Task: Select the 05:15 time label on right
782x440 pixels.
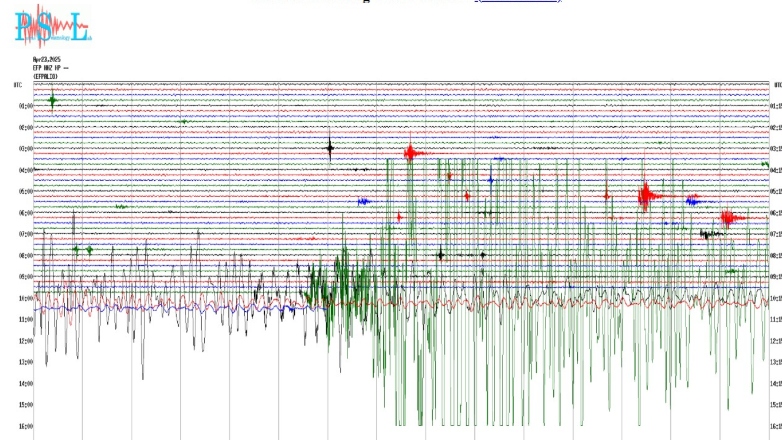Action: (774, 192)
